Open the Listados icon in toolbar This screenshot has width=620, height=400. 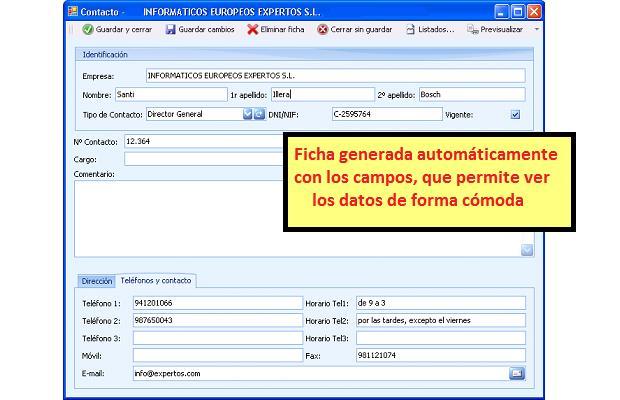click(411, 30)
